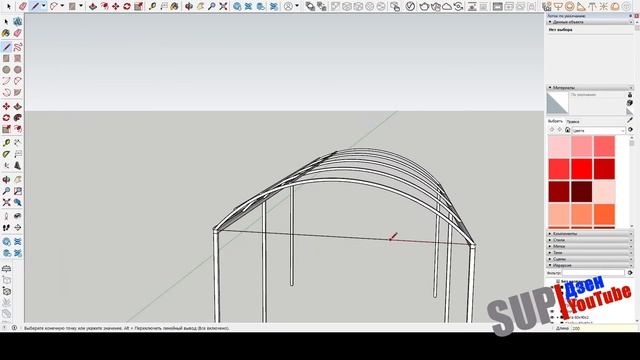Viewport: 640px width, 360px height.
Task: Select the Walk footprints tool
Action: click(x=6, y=228)
